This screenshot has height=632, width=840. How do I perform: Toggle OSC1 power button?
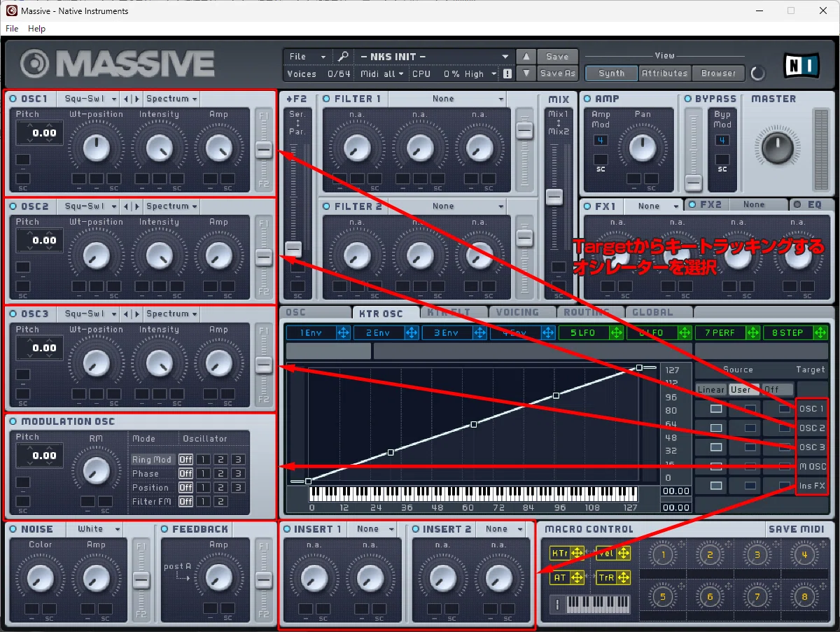point(13,99)
